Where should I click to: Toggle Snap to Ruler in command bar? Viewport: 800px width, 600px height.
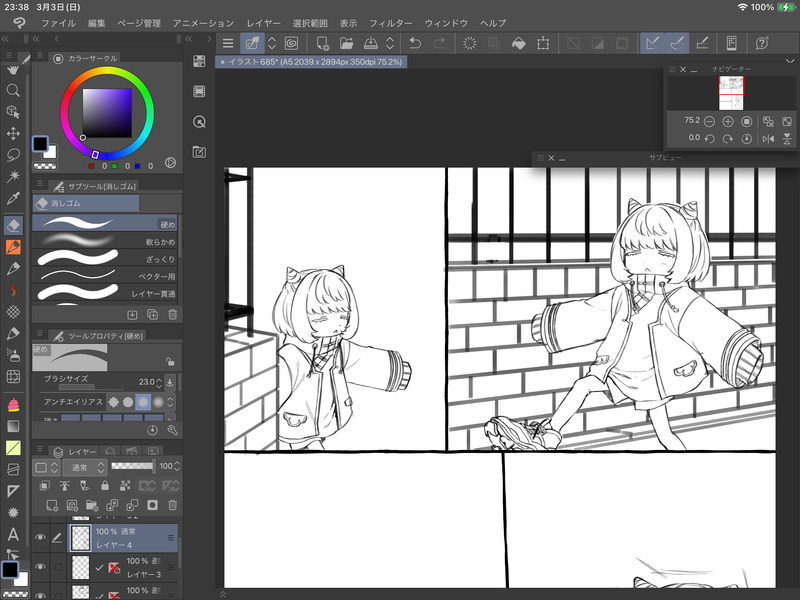[x=652, y=43]
